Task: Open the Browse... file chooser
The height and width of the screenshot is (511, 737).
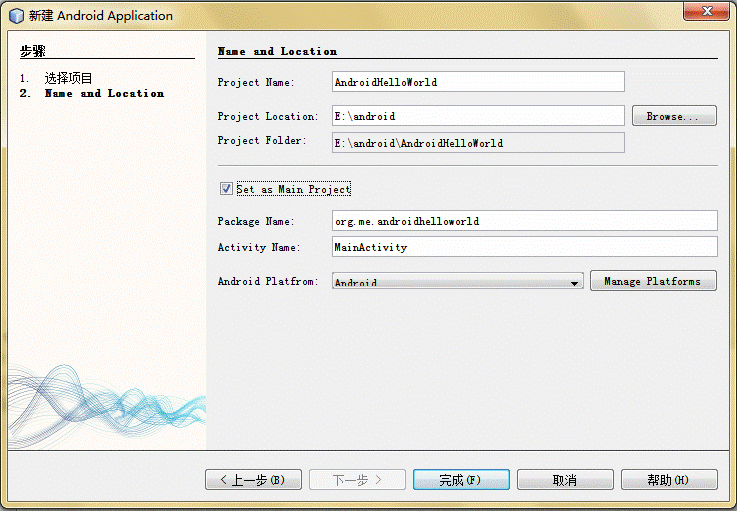Action: 674,116
